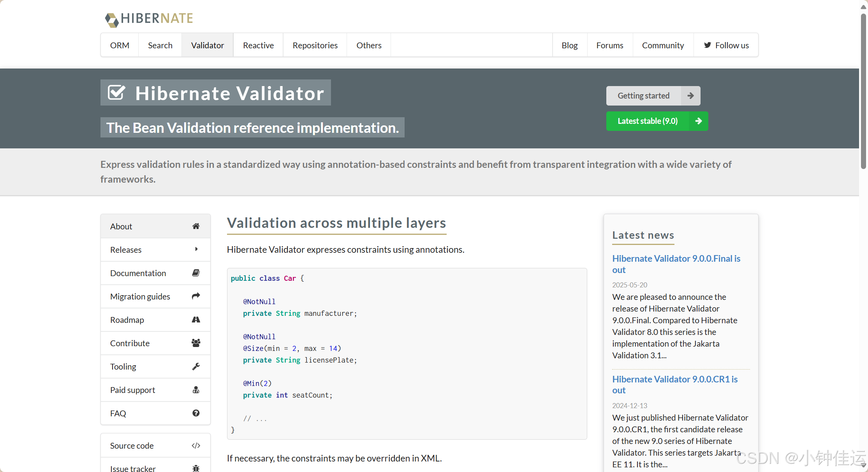The height and width of the screenshot is (472, 868).
Task: Click the question mark icon beside FAQ
Action: pyautogui.click(x=196, y=413)
